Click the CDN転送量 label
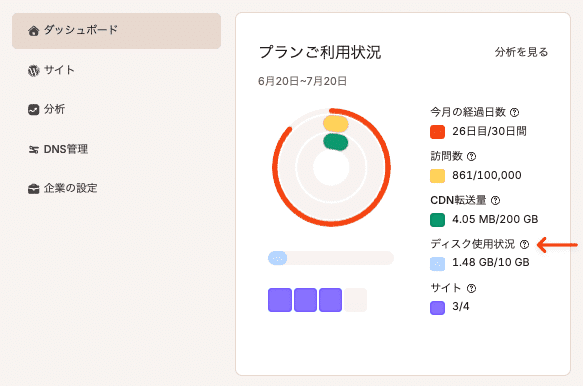The height and width of the screenshot is (386, 583). (x=458, y=200)
